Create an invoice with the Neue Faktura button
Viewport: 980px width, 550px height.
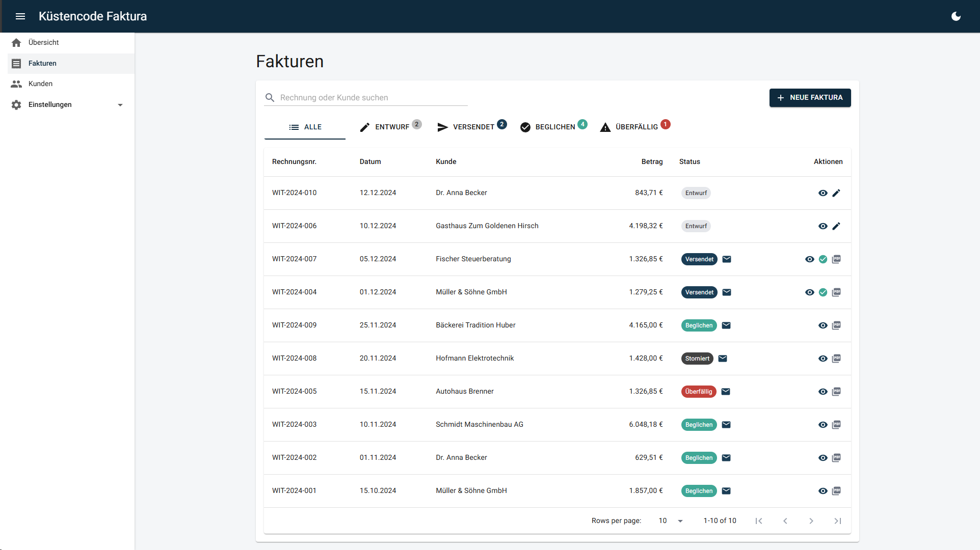810,97
